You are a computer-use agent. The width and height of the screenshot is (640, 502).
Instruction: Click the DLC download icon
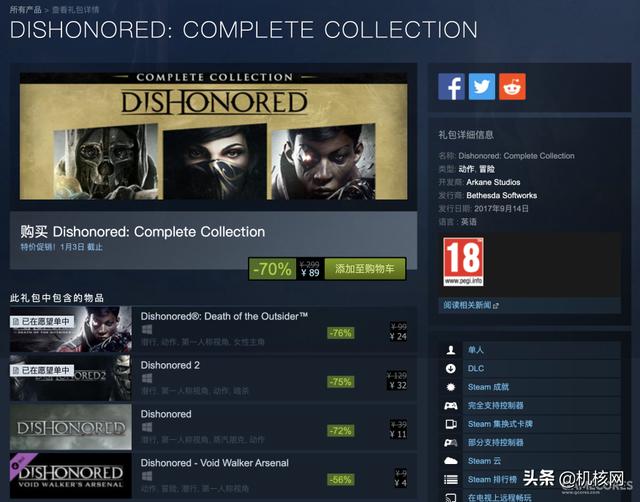[x=451, y=369]
